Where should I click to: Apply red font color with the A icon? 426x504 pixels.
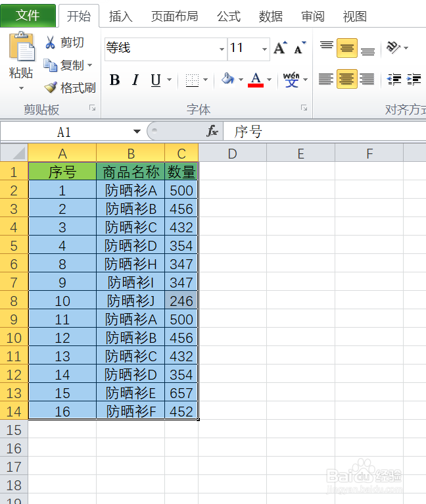(256, 80)
